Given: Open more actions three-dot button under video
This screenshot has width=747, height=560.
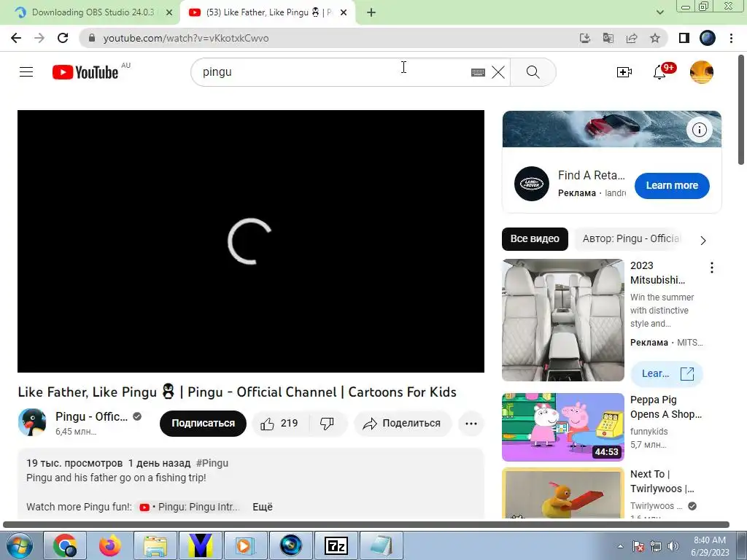Looking at the screenshot, I should pos(471,424).
